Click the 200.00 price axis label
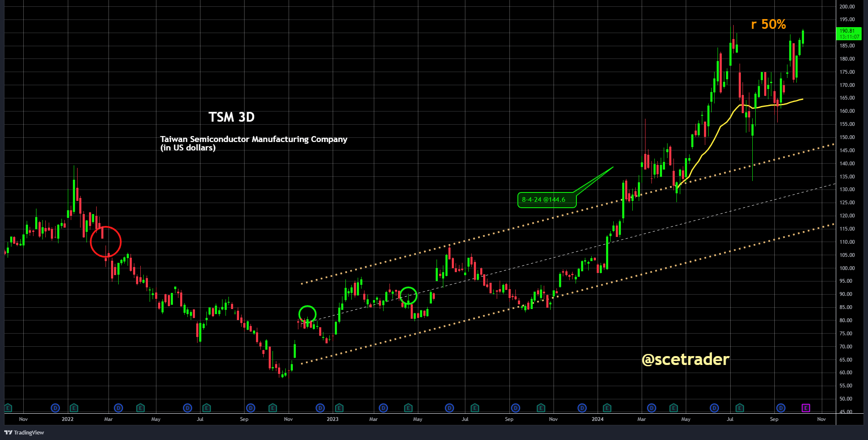The width and height of the screenshot is (868, 440). point(847,6)
